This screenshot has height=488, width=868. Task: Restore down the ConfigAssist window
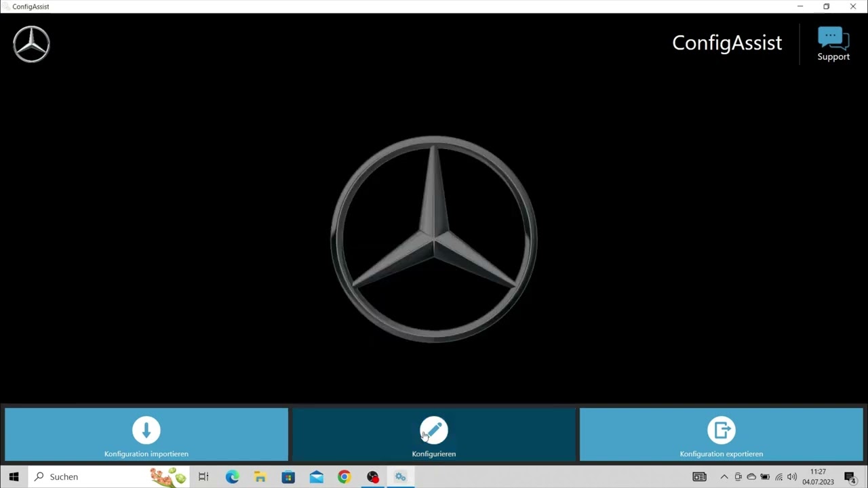coord(826,6)
